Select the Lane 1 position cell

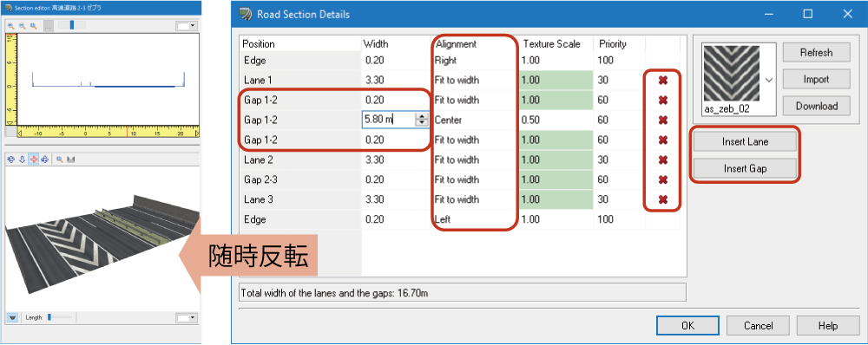[x=300, y=80]
